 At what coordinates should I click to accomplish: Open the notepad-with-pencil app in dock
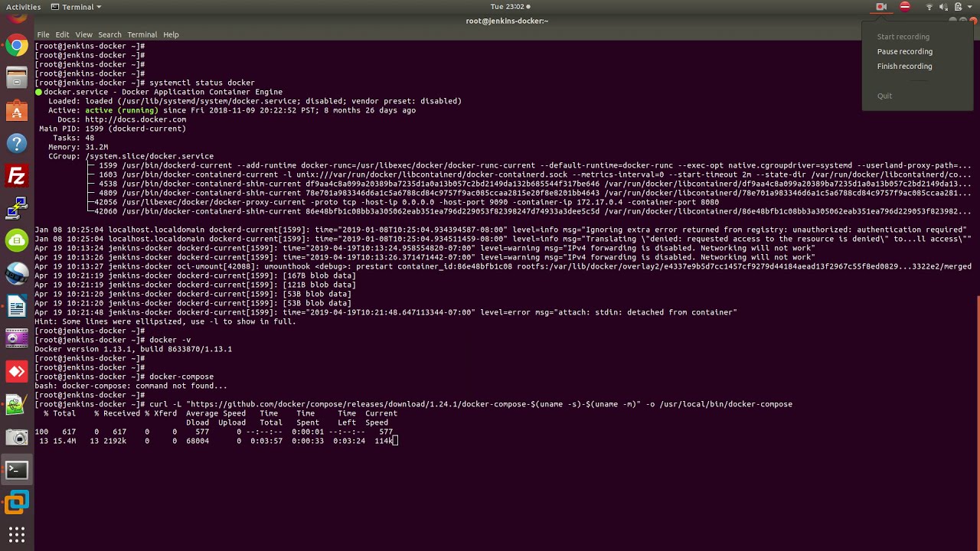tap(17, 404)
